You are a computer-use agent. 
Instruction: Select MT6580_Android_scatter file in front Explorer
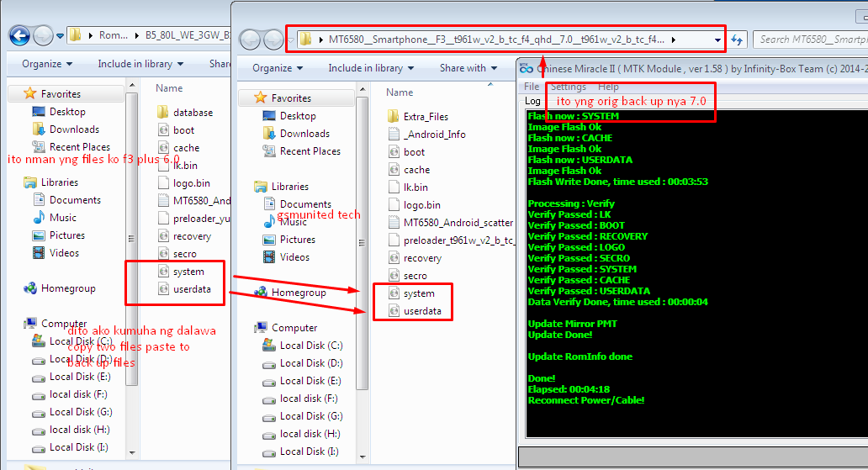tap(451, 223)
